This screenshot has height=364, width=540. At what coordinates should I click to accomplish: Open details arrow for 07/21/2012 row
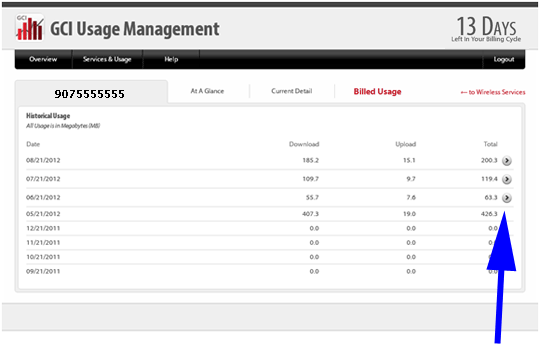pyautogui.click(x=507, y=179)
